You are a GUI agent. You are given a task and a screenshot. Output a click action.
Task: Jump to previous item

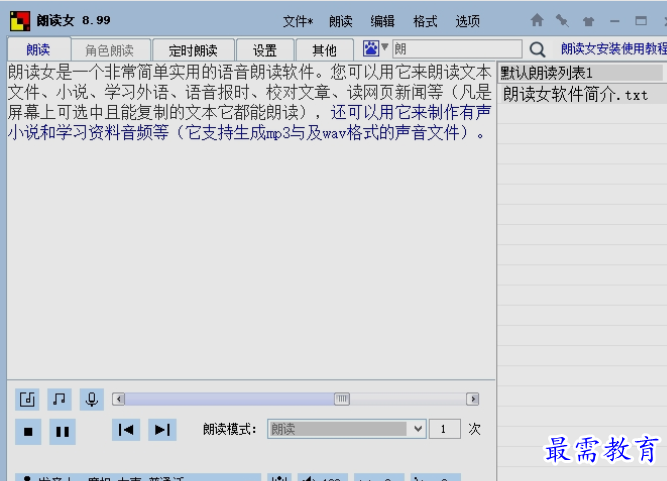click(126, 430)
